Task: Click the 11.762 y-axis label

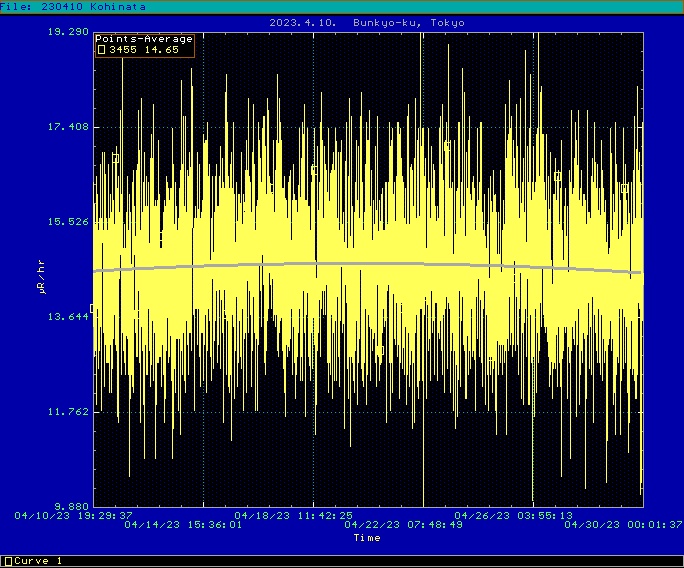Action: [x=67, y=412]
